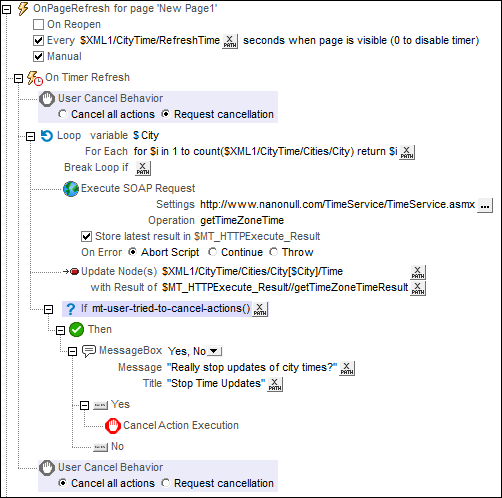Screen dimensions: 502x498
Task: Collapse the If mt-user-tried-to-cancel-actions node
Action: click(48, 310)
